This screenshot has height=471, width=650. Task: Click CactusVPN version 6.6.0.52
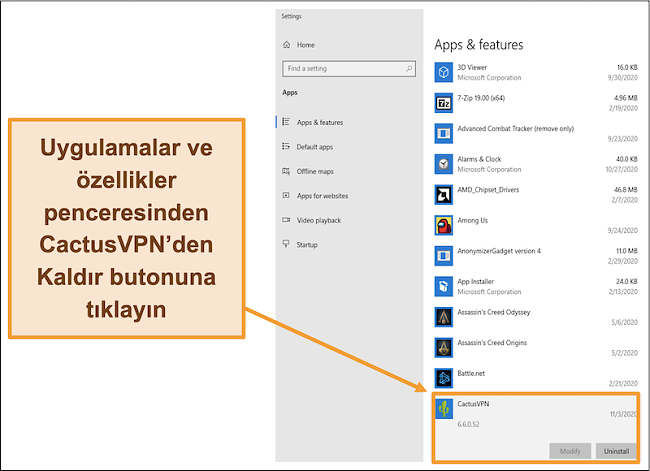pyautogui.click(x=468, y=424)
